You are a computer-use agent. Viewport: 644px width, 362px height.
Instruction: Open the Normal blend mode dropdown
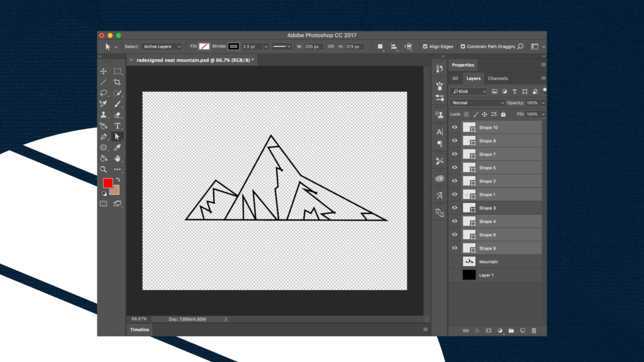click(x=477, y=103)
